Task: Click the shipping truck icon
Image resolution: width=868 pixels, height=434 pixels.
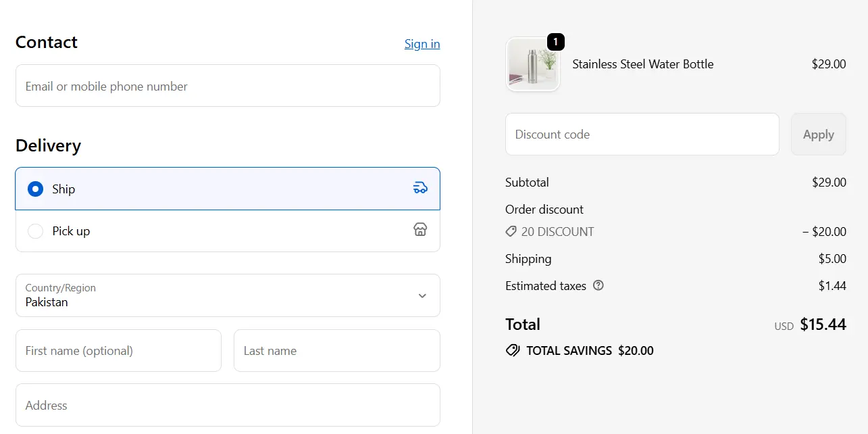Action: [x=420, y=188]
